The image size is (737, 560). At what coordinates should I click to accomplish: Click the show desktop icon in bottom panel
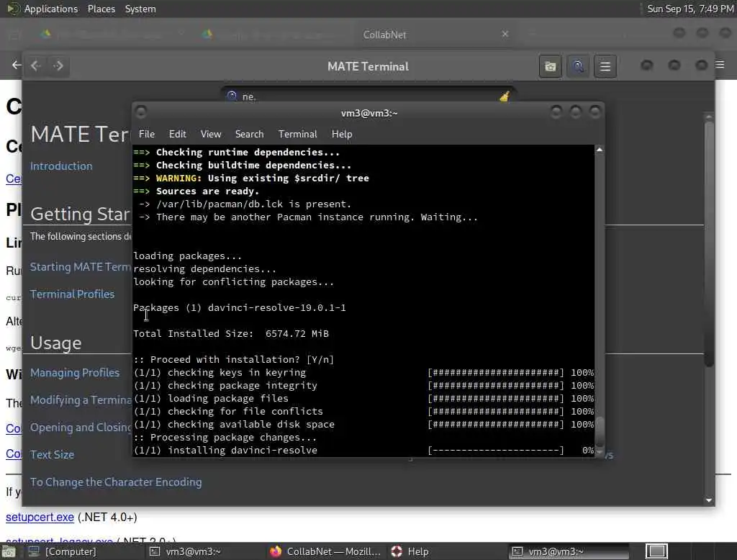point(9,551)
